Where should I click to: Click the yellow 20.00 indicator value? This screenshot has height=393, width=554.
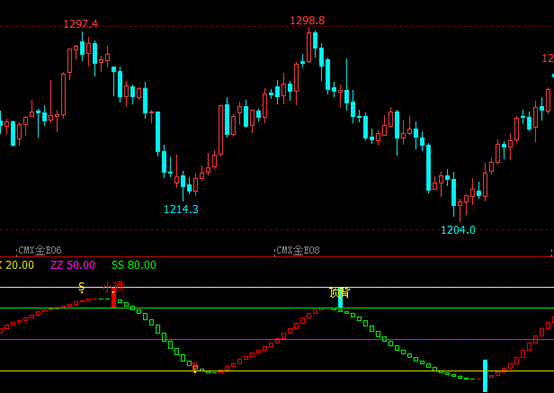click(20, 265)
